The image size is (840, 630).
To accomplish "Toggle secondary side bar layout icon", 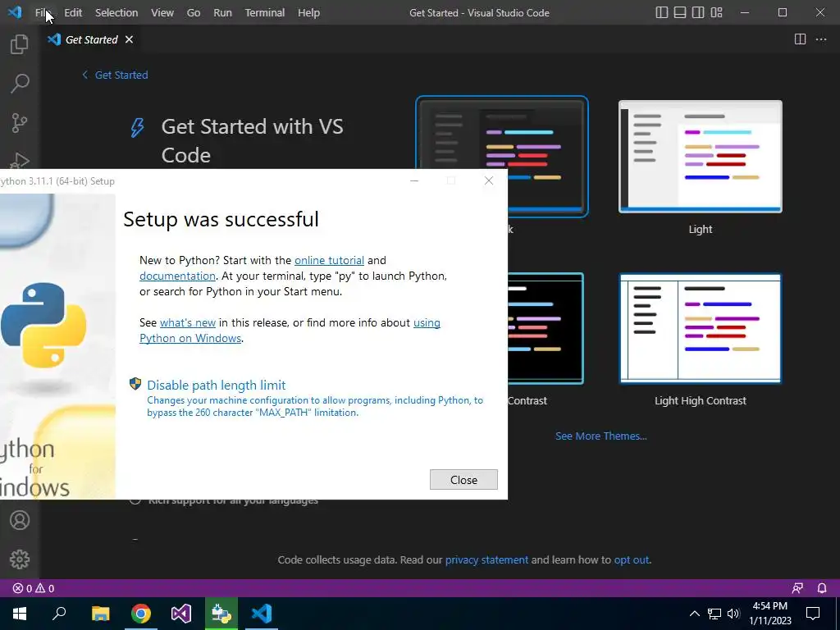I will point(698,12).
